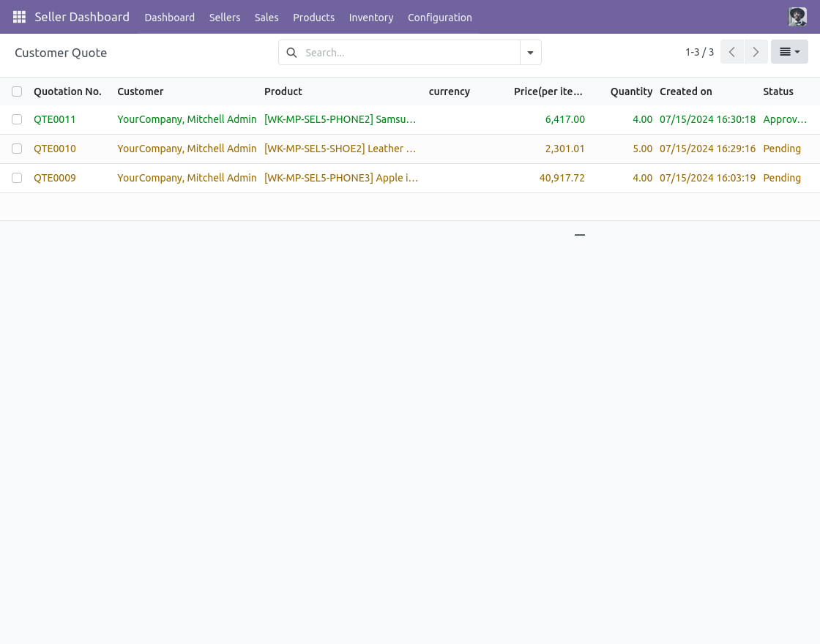
Task: Open the list view switcher button
Action: [x=789, y=52]
